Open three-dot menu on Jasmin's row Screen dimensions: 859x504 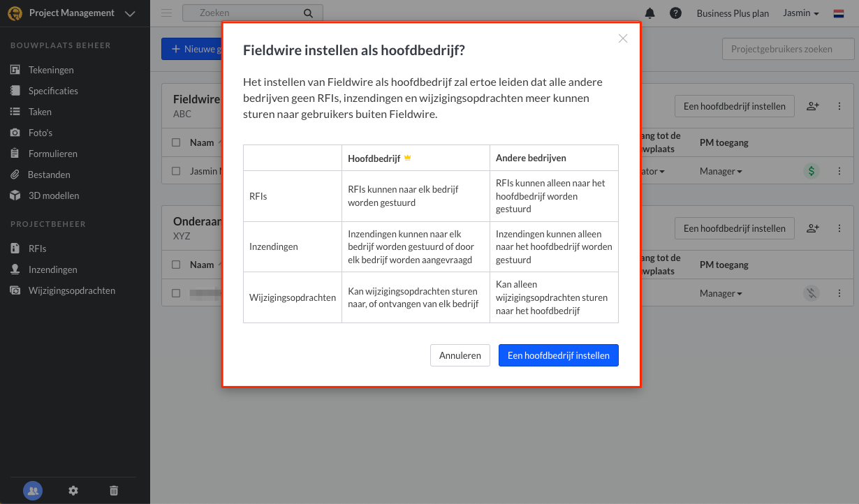tap(839, 171)
